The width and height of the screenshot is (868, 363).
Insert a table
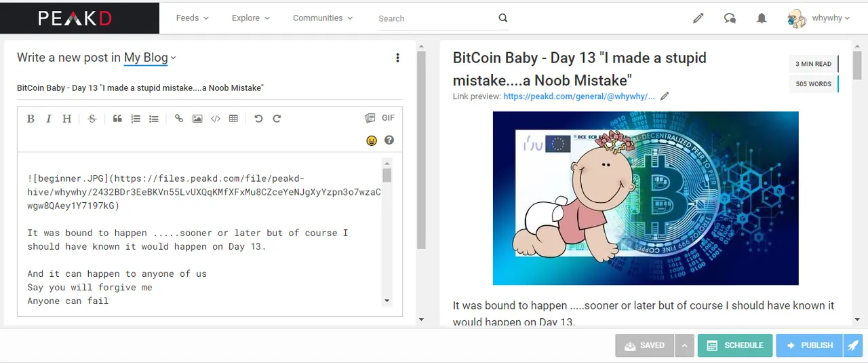pos(234,119)
